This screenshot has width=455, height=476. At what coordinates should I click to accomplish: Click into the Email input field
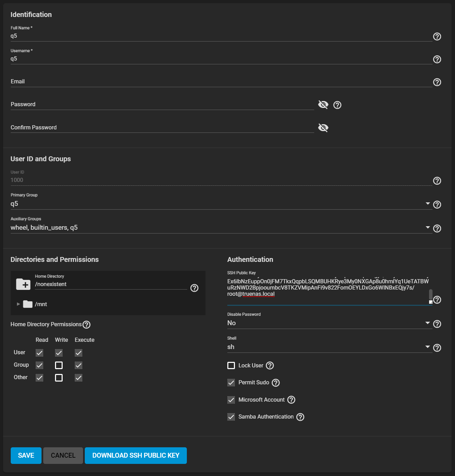point(221,82)
